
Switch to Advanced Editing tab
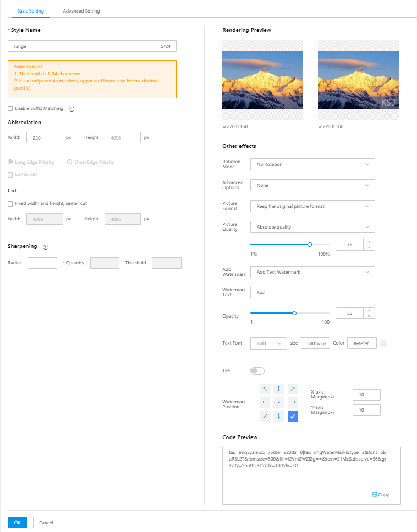[x=81, y=11]
